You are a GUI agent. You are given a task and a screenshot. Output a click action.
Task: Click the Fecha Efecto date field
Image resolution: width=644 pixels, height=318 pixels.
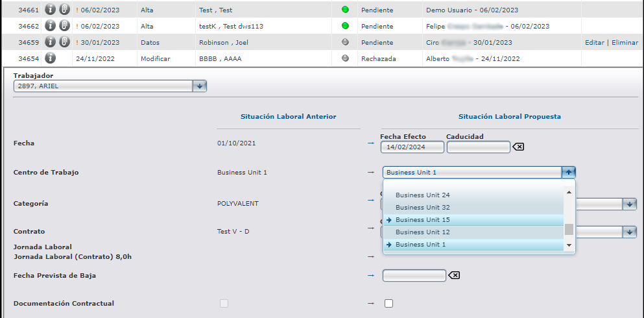(412, 147)
